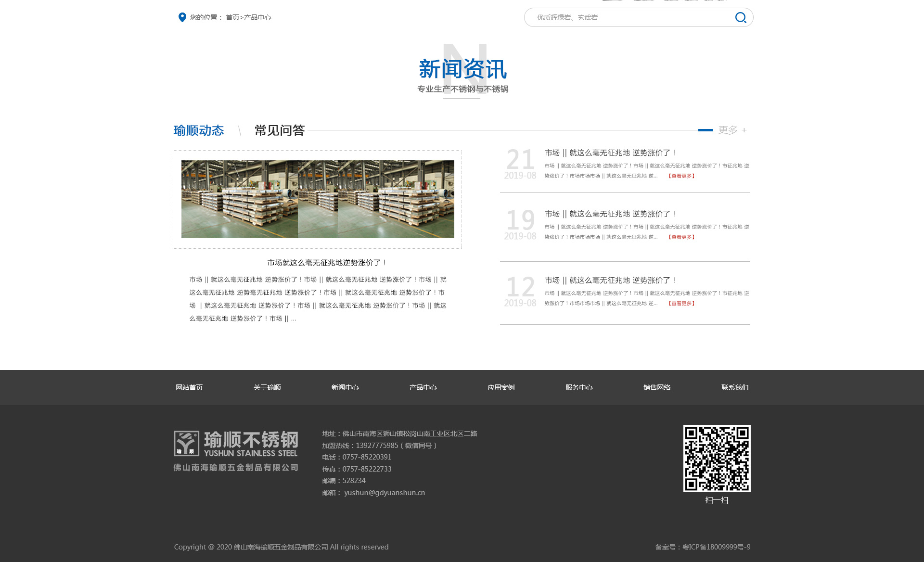
Task: Expand the news list with 更多 +
Action: (732, 130)
